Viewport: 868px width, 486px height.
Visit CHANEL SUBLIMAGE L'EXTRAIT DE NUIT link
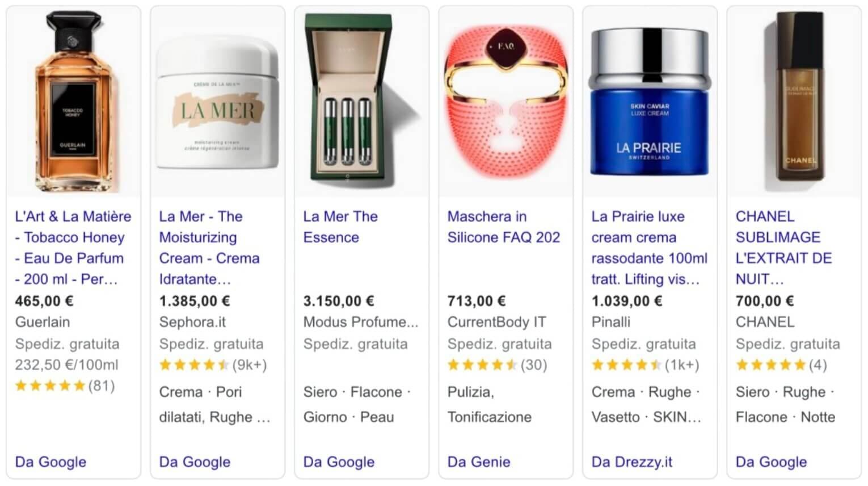784,248
